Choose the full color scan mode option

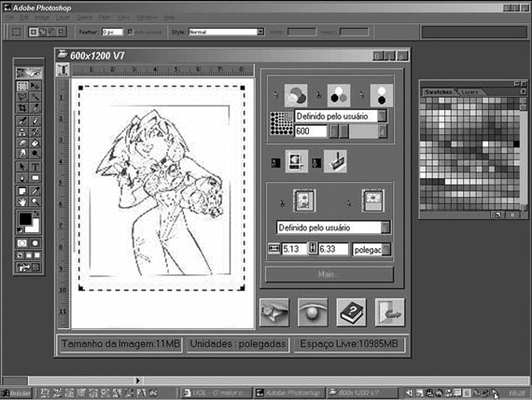coord(296,96)
